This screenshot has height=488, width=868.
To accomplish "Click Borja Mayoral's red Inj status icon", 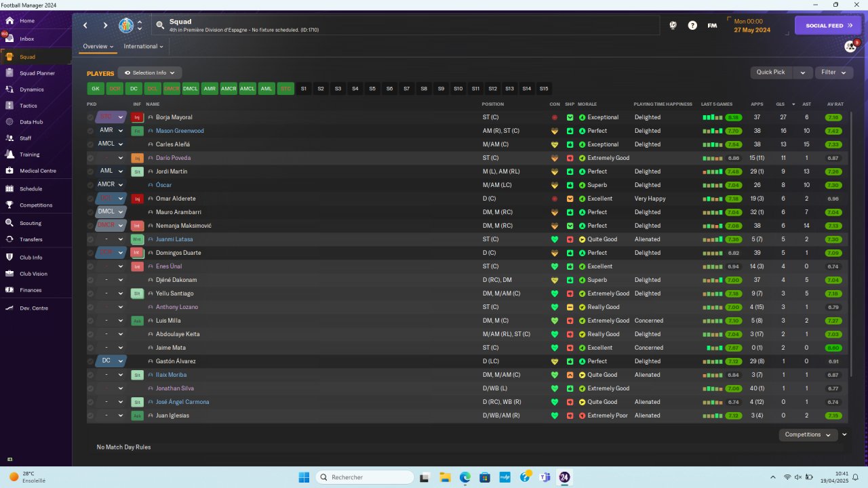I will (x=137, y=117).
